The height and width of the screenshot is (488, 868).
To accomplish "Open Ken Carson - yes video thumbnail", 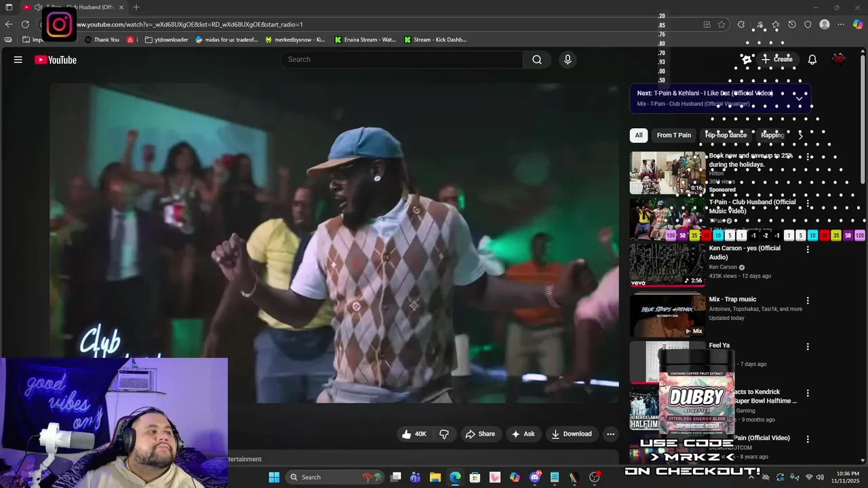I will tap(668, 264).
